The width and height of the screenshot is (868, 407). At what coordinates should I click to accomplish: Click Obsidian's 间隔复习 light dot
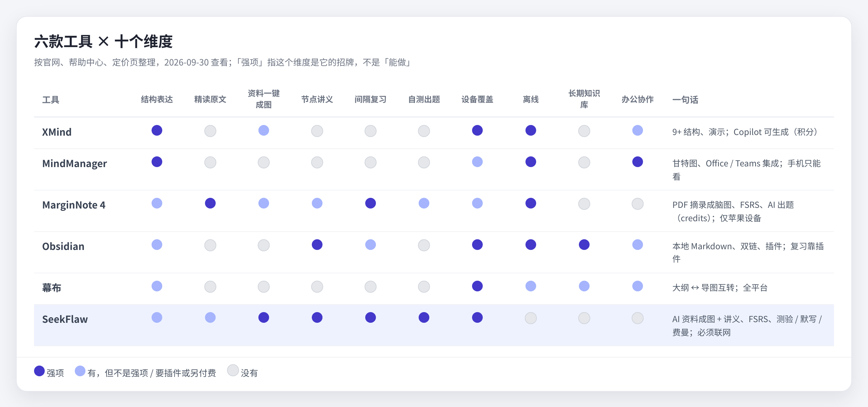pos(370,245)
